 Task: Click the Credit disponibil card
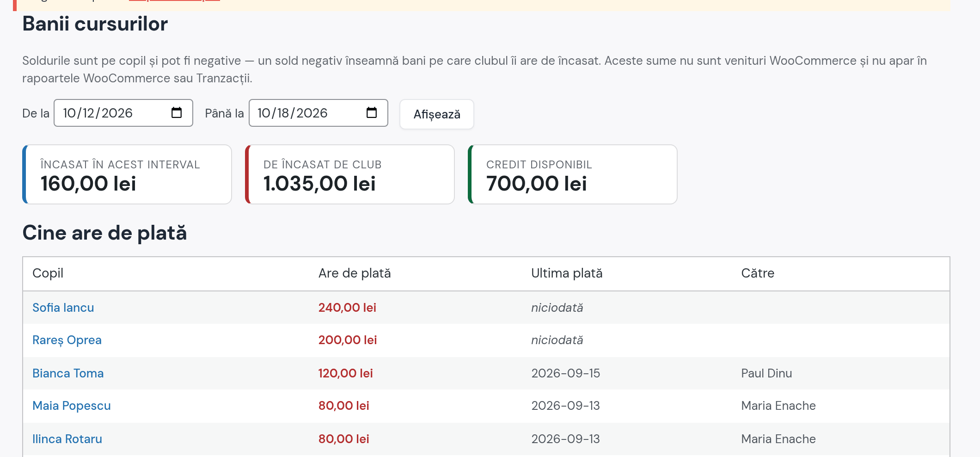coord(573,174)
